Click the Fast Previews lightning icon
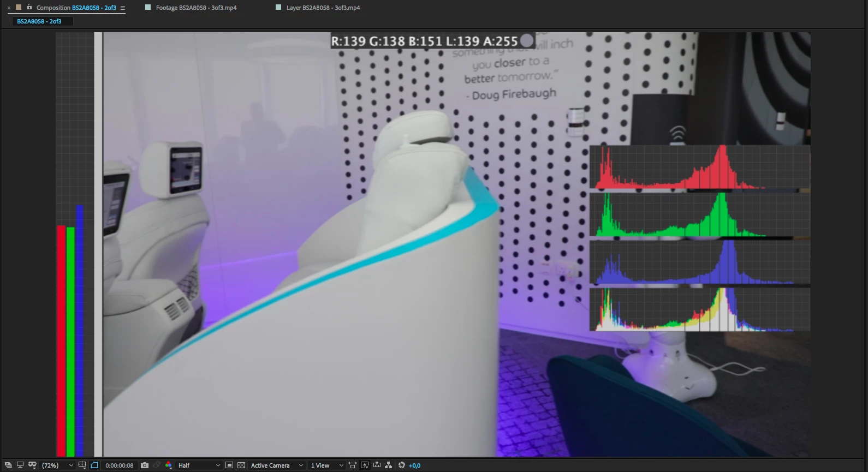Image resolution: width=868 pixels, height=472 pixels. click(365, 465)
